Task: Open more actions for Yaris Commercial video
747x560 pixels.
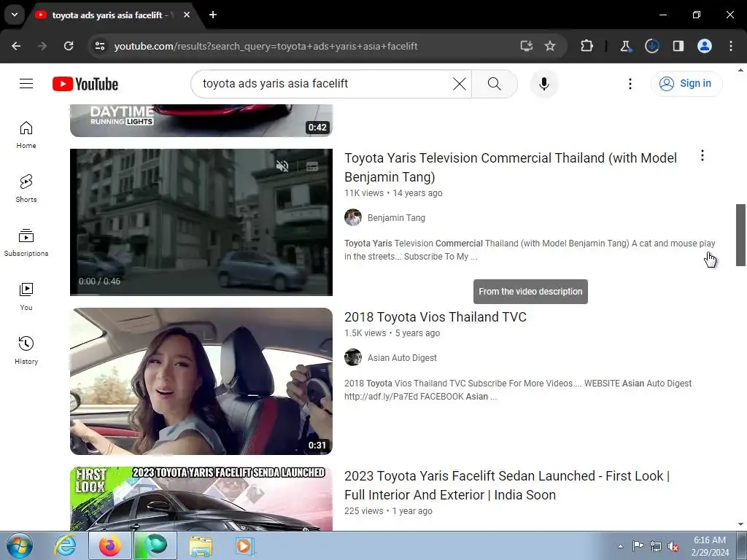Action: coord(703,156)
